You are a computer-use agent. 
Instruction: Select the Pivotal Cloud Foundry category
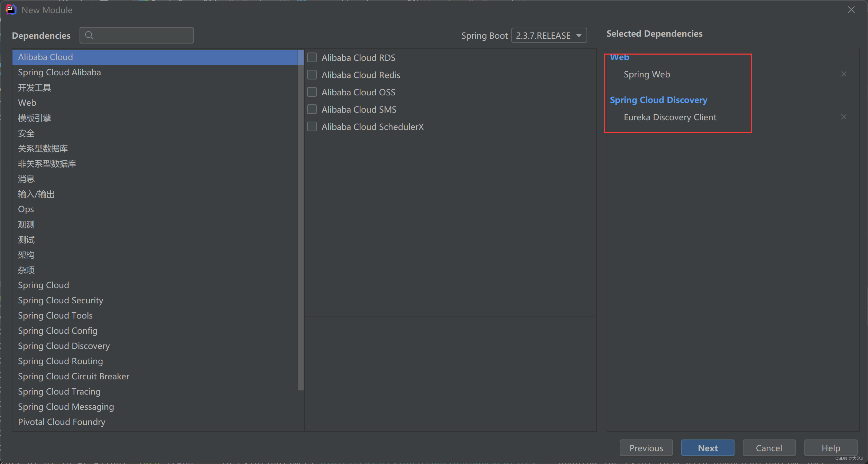155,422
